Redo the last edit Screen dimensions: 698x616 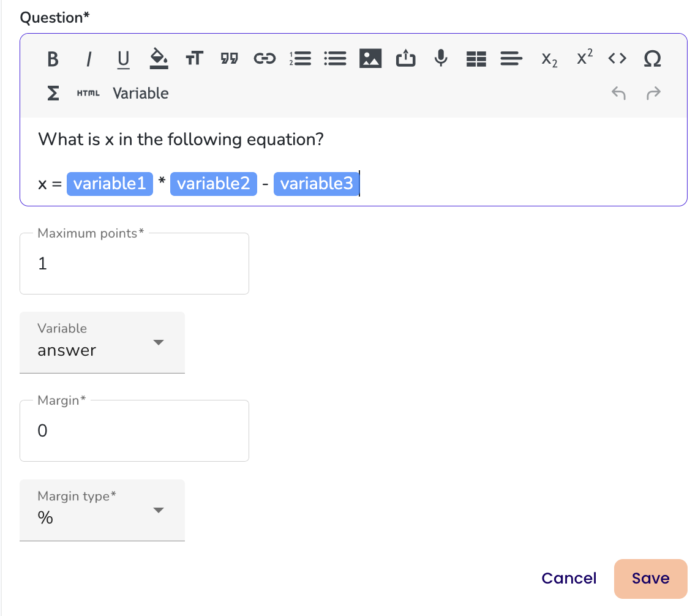pos(653,93)
